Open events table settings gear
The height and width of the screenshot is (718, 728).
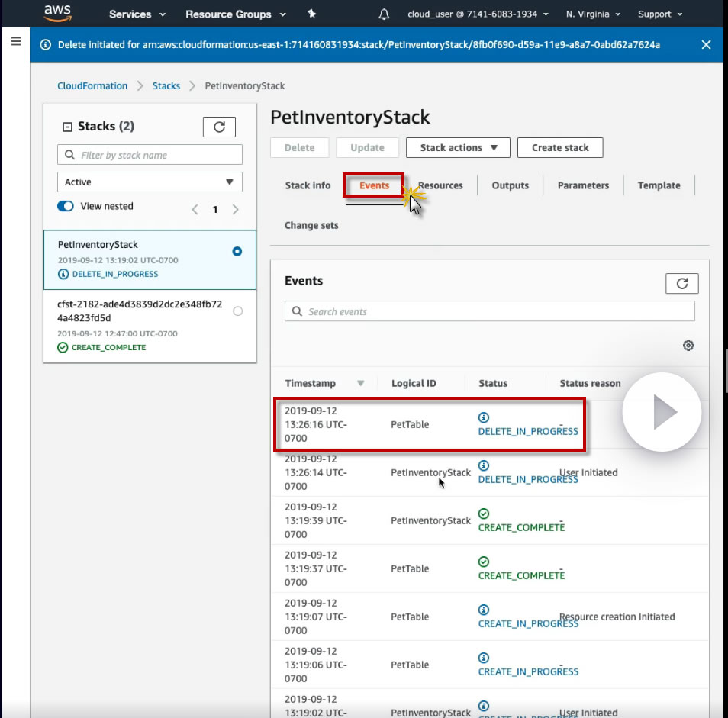(688, 346)
